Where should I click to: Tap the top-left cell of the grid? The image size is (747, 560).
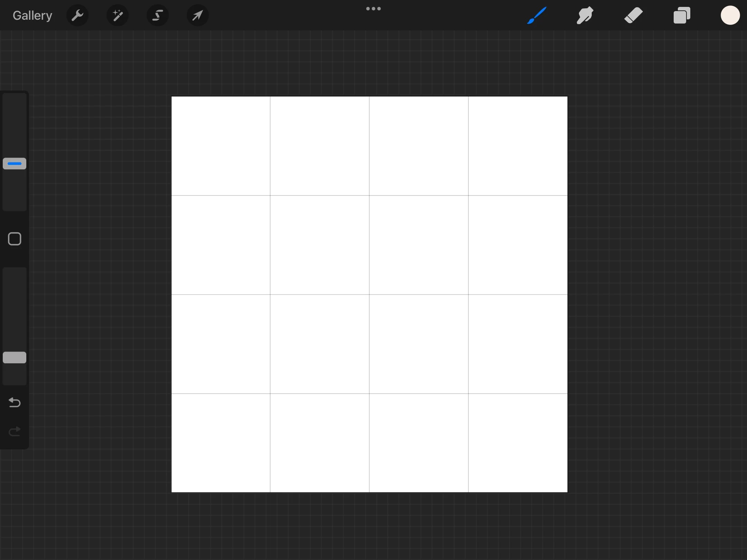pyautogui.click(x=221, y=145)
